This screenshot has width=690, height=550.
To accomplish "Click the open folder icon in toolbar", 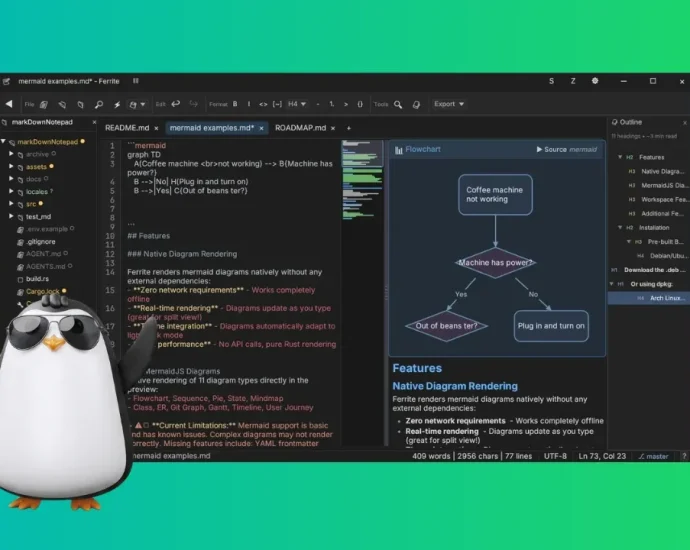I will click(62, 104).
